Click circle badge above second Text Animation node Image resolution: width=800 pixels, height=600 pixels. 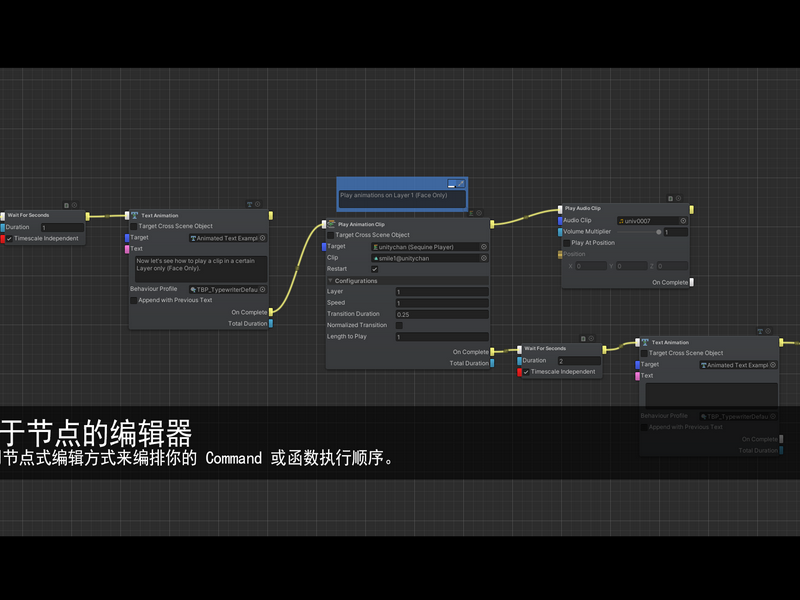click(768, 331)
